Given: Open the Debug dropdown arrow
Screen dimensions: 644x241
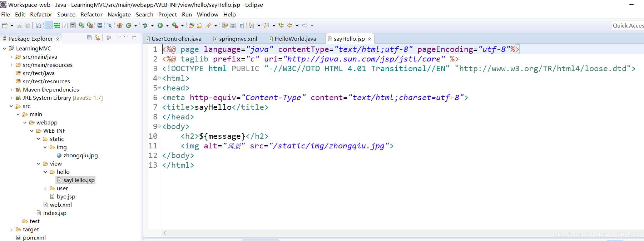Looking at the screenshot, I should [152, 25].
